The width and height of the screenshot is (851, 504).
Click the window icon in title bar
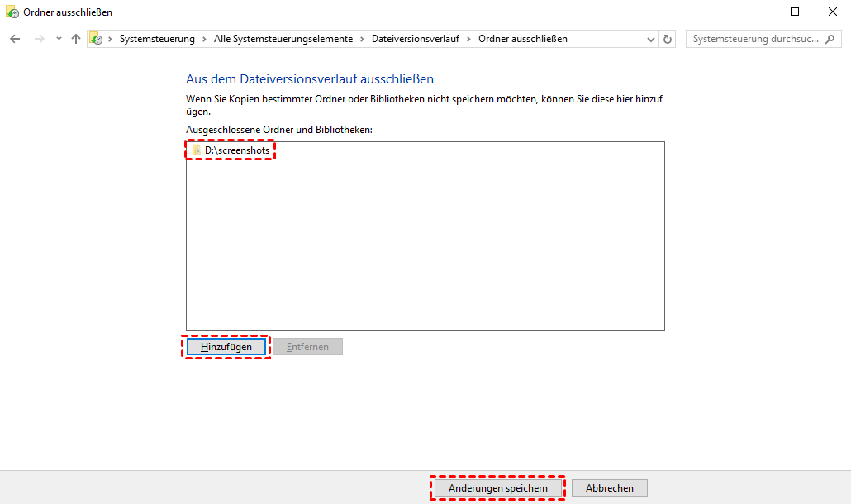coord(12,12)
